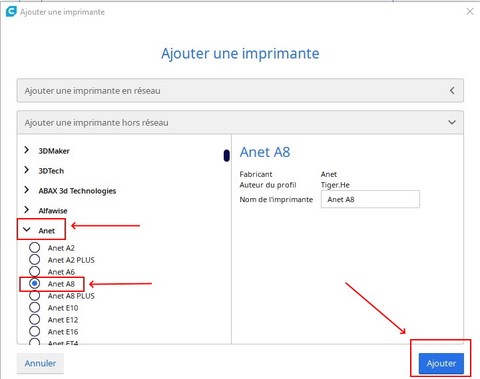
Task: Select the Anet A6 radio button
Action: click(34, 271)
